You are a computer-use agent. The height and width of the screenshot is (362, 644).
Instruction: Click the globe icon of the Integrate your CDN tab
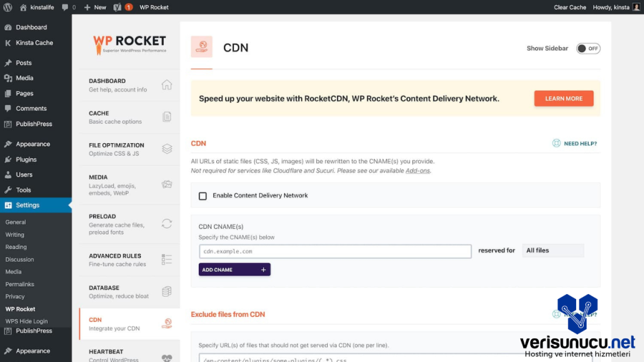click(x=167, y=324)
